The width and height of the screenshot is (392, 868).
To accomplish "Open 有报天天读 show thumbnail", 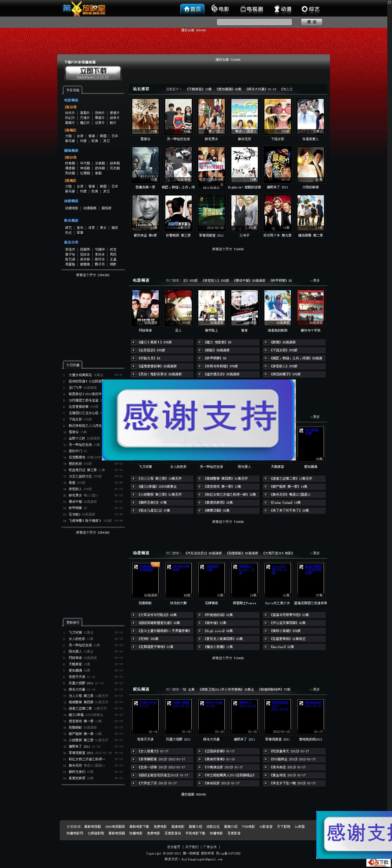I will [145, 717].
